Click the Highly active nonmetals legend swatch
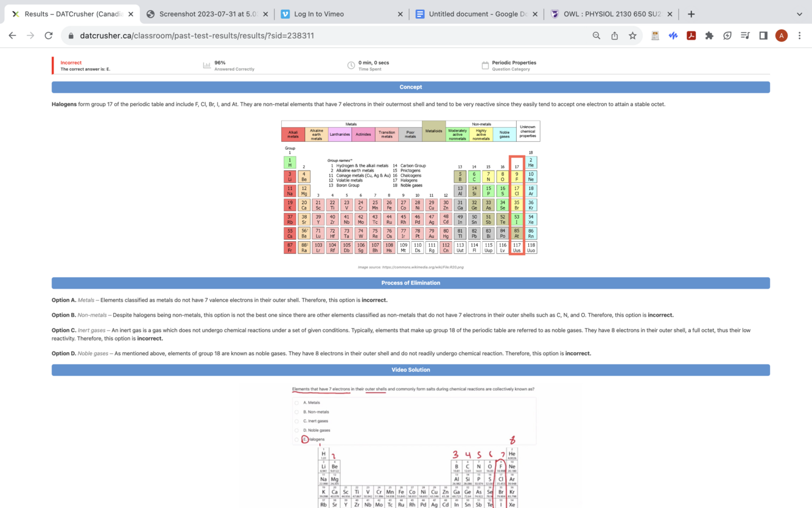The height and width of the screenshot is (508, 812). (481, 134)
